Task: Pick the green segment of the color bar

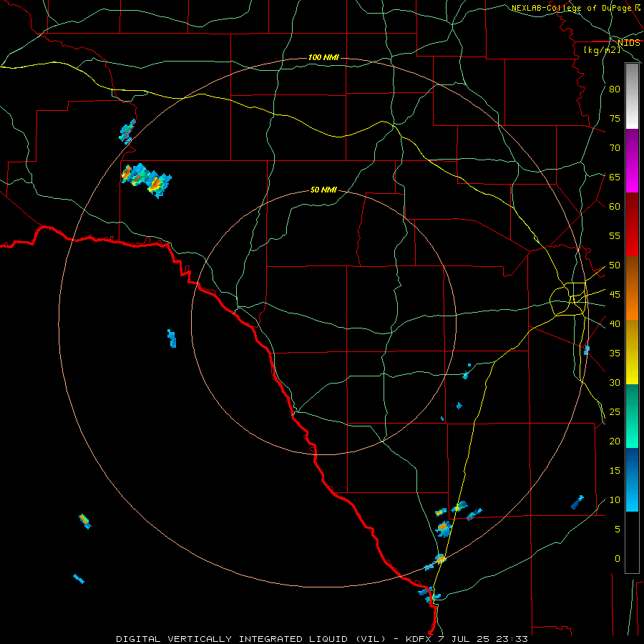Action: pyautogui.click(x=632, y=416)
